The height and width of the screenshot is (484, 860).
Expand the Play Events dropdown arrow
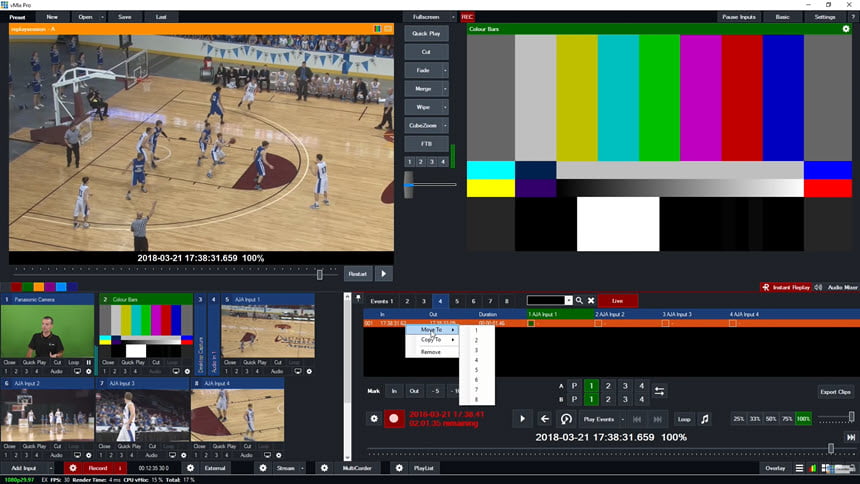(623, 419)
